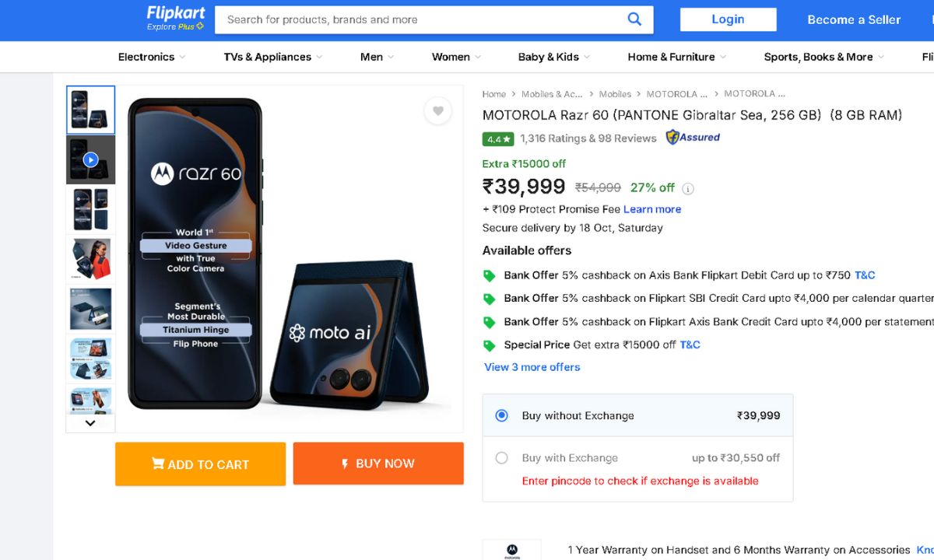Click the search products input field
Viewport: 934px width, 560px height.
pos(420,19)
